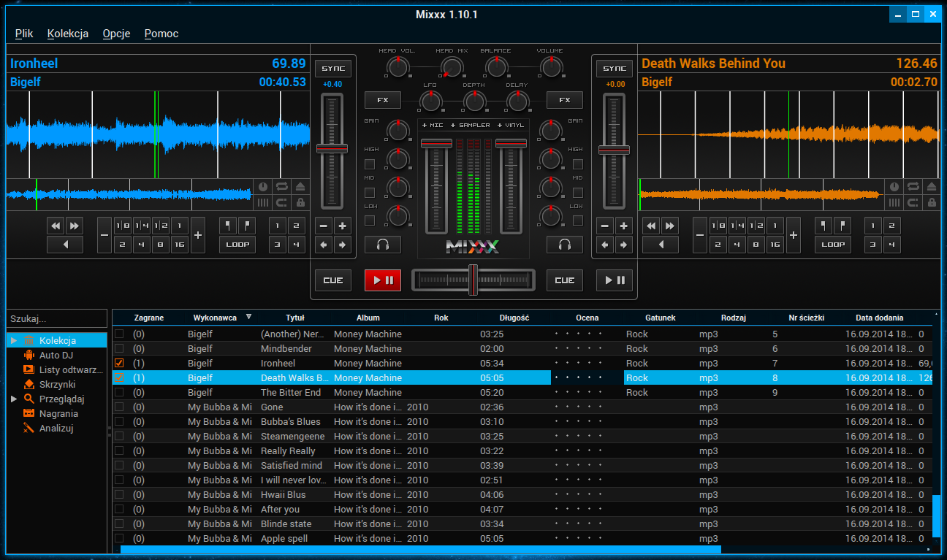947x560 pixels.
Task: Check played checkbox for Mindbender row
Action: 119,348
